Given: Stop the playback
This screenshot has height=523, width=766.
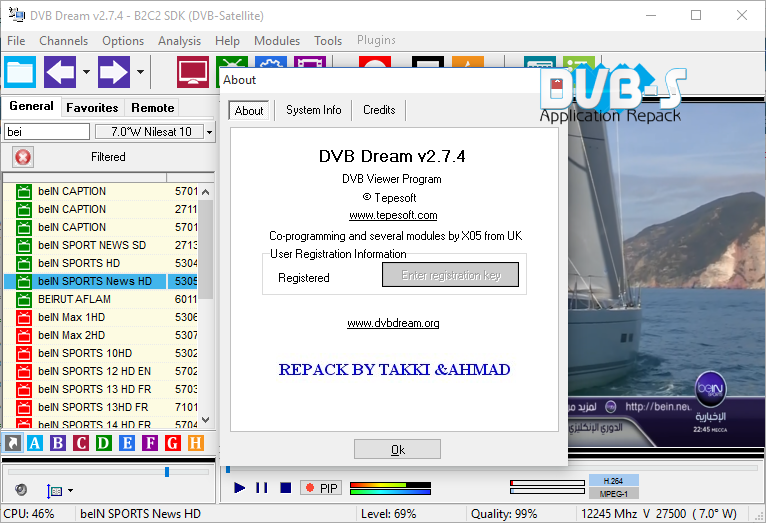Looking at the screenshot, I should tap(286, 487).
